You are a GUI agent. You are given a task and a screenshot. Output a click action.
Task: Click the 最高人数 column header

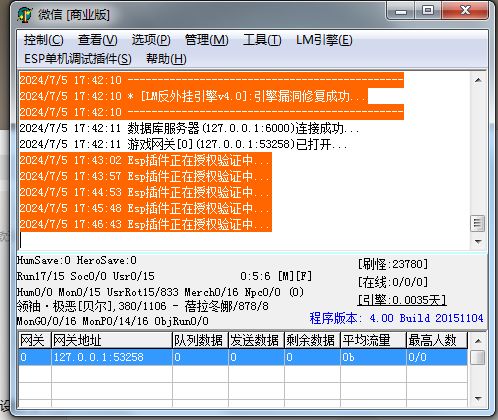click(437, 340)
